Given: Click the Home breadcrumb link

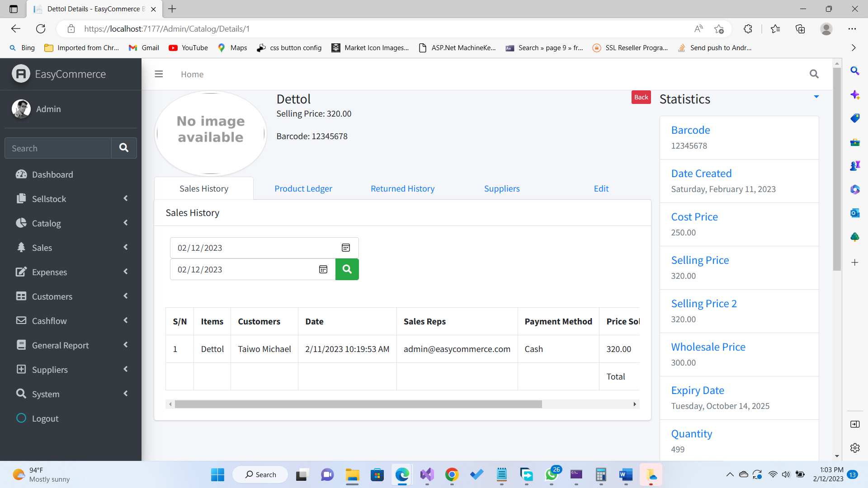Looking at the screenshot, I should [192, 74].
